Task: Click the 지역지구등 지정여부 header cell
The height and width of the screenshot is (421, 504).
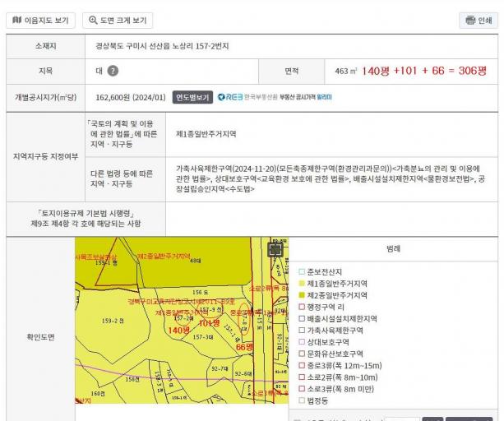Action: coord(46,156)
